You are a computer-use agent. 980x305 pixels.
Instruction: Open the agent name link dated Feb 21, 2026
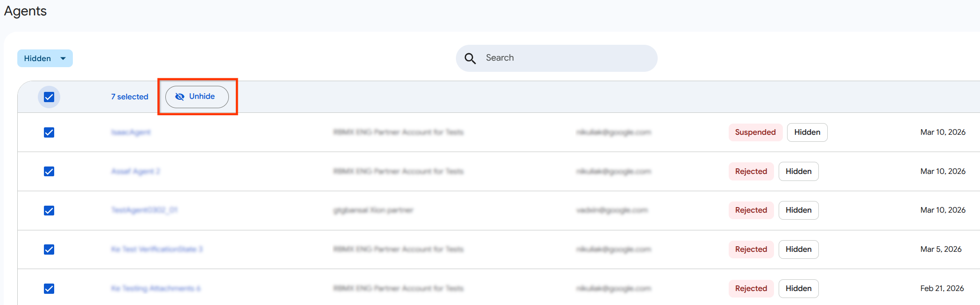click(156, 289)
